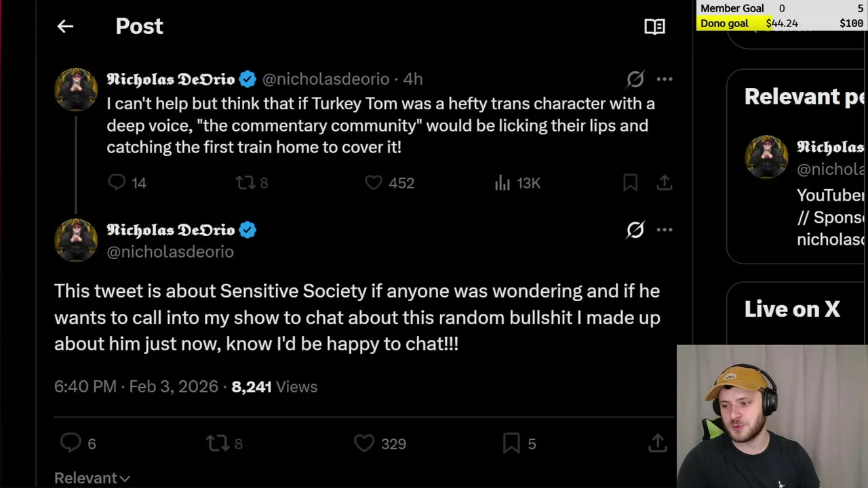Image resolution: width=868 pixels, height=488 pixels.
Task: Open @nicholasdeorio handle link in first tweet
Action: [x=325, y=79]
